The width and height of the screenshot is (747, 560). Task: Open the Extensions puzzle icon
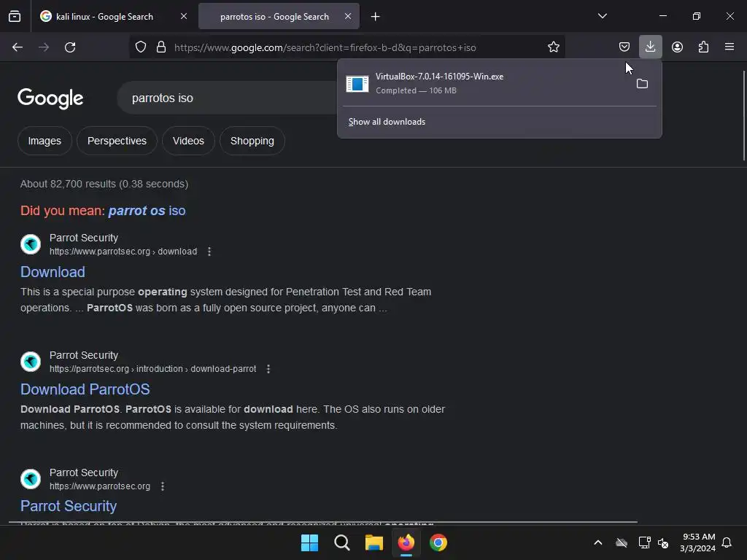point(703,47)
